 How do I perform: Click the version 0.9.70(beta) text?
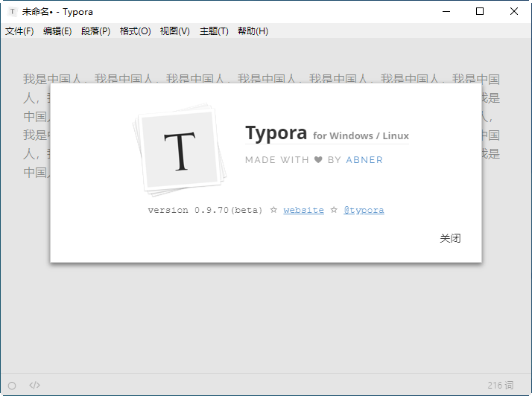click(x=205, y=210)
